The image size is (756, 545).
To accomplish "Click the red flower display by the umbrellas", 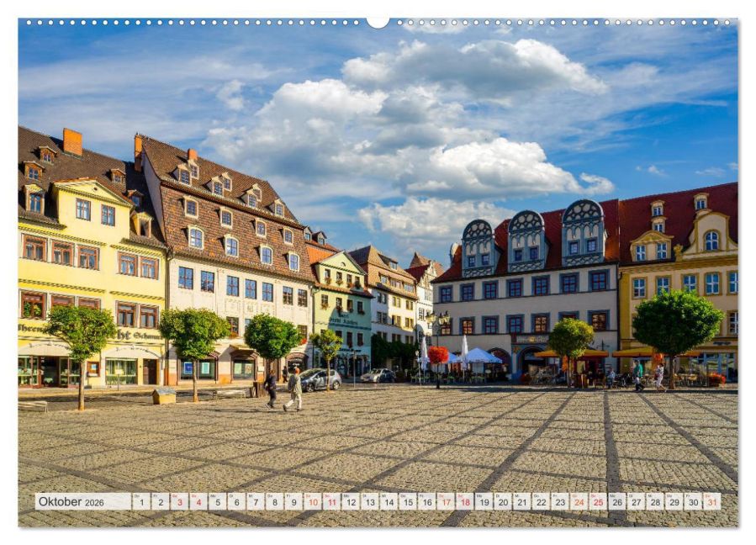I will coord(438,355).
